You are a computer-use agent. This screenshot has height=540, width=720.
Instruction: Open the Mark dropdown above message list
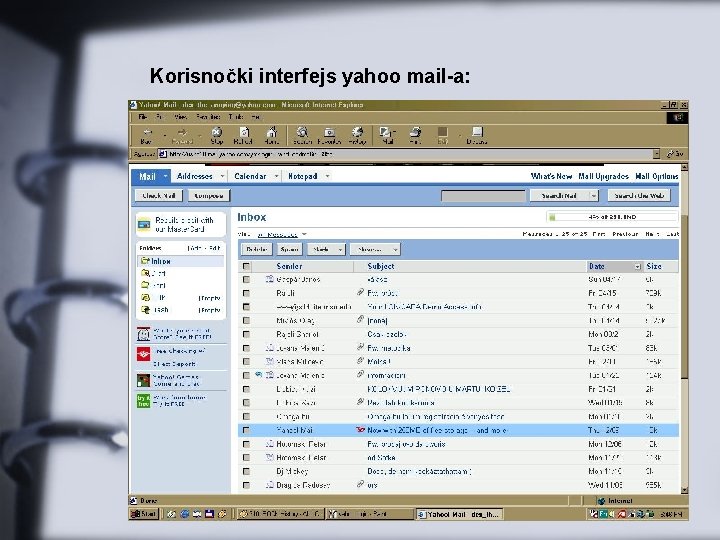click(x=326, y=249)
